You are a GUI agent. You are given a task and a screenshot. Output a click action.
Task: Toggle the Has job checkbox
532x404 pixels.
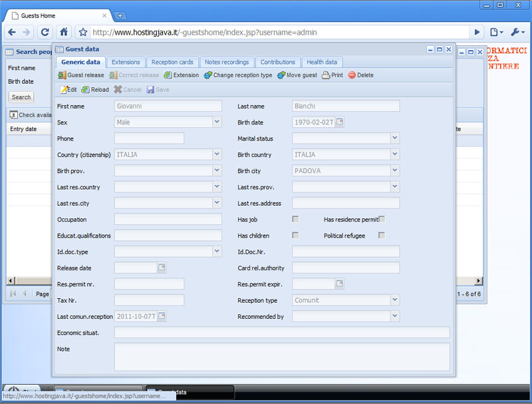(x=295, y=219)
